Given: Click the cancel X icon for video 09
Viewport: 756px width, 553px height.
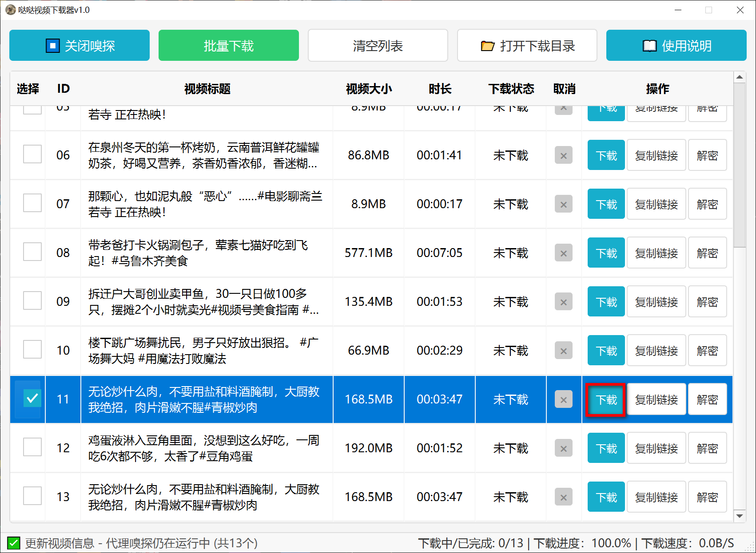Looking at the screenshot, I should coord(564,302).
